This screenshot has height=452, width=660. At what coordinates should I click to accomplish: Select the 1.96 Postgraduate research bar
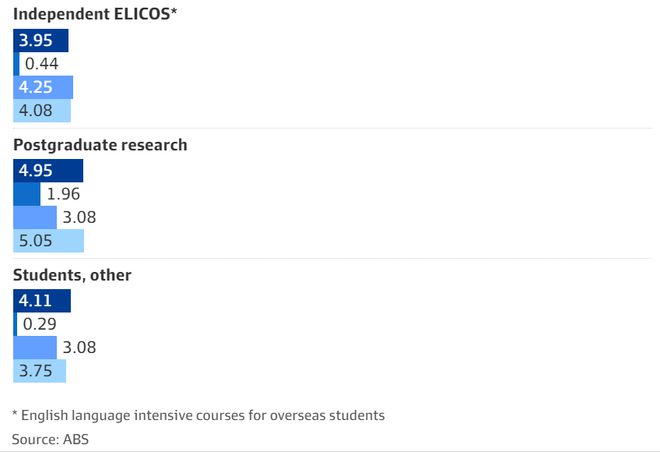27,194
